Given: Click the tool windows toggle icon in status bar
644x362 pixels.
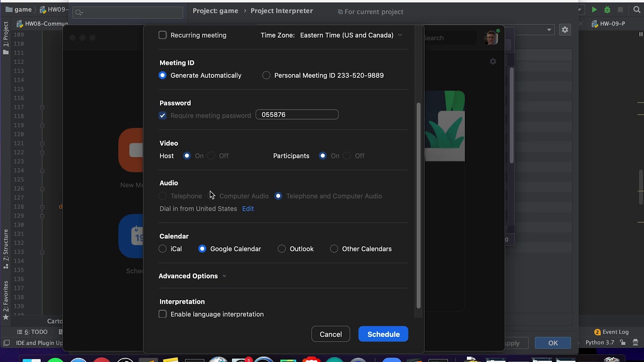Looking at the screenshot, I should pyautogui.click(x=7, y=343).
